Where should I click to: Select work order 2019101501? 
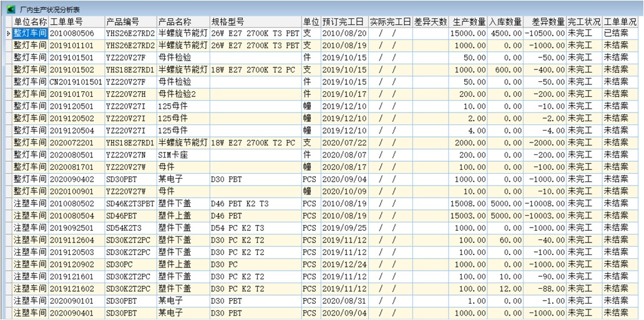(x=77, y=57)
